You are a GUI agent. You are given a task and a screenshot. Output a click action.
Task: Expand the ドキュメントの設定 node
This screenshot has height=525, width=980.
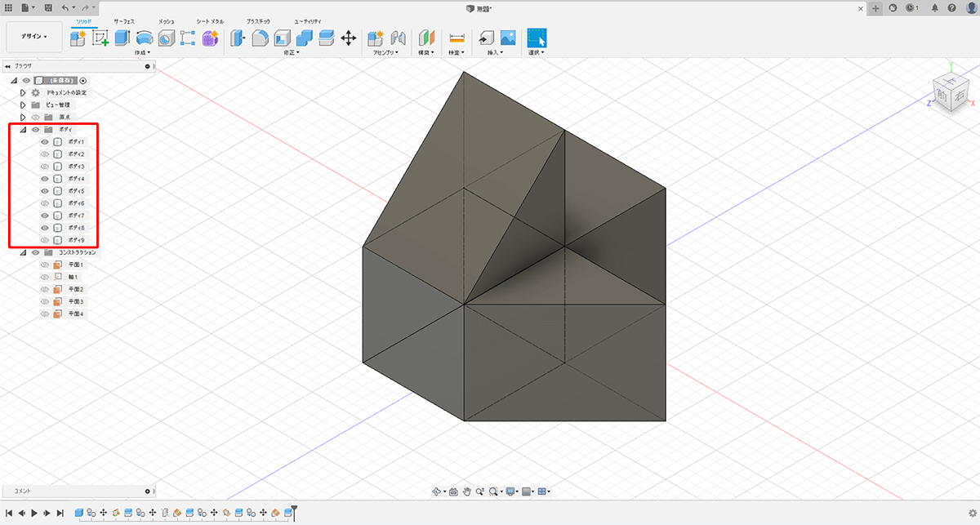tap(23, 93)
